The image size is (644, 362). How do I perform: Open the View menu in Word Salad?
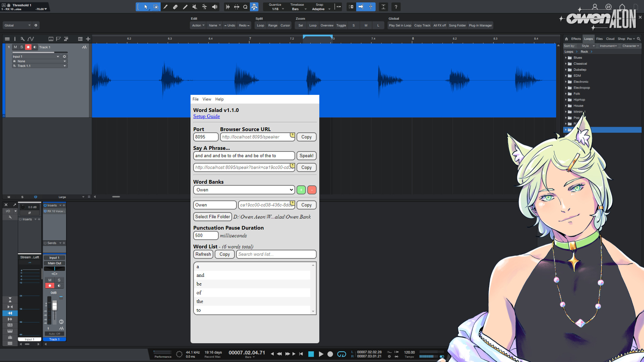207,99
